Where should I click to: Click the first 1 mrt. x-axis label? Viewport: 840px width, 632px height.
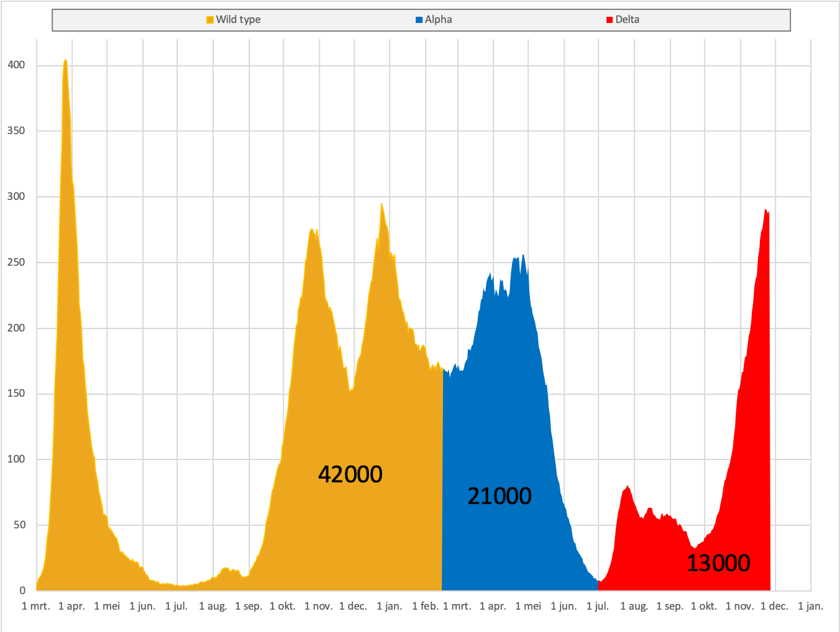(x=36, y=607)
